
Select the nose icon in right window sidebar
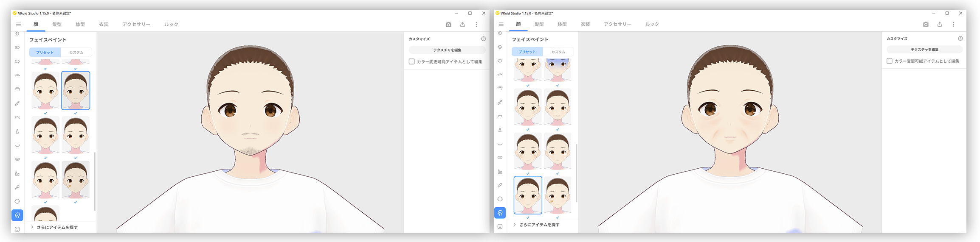[500, 130]
